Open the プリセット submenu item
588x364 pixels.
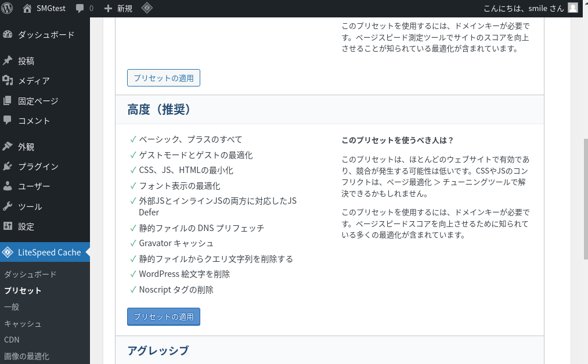[x=23, y=290]
